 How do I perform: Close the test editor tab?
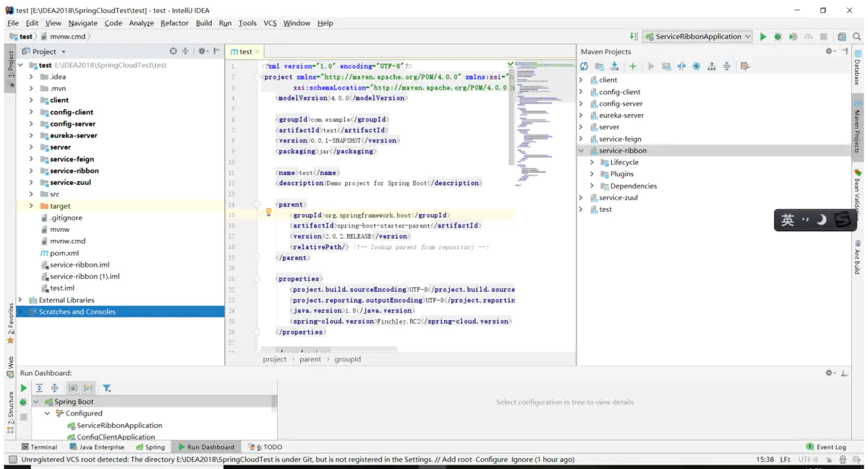point(258,52)
